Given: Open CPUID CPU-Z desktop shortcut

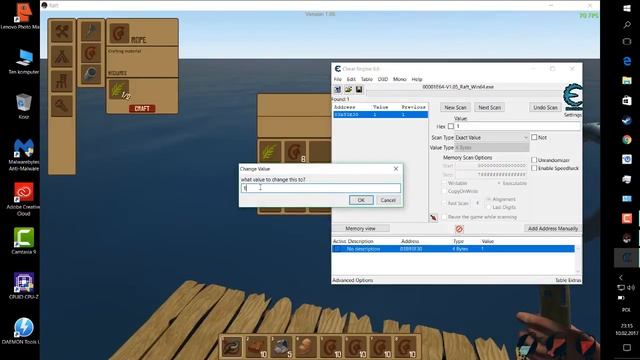Looking at the screenshot, I should (24, 286).
